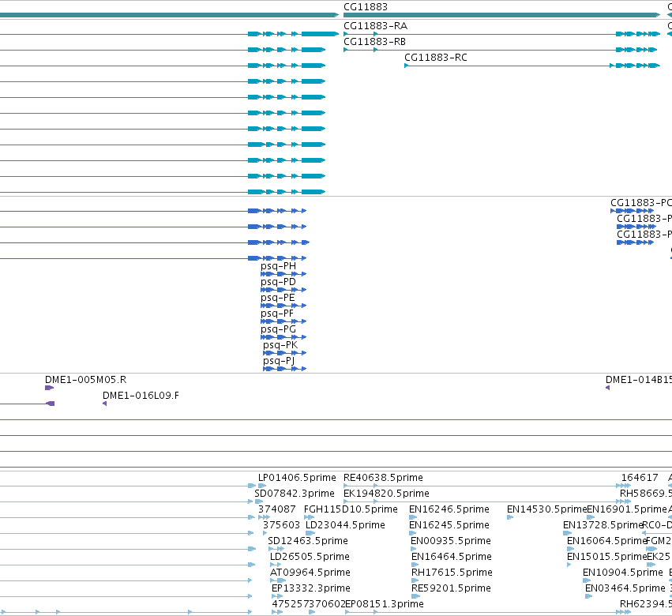Select the EN00935.5prime EST label
The width and height of the screenshot is (672, 616).
click(x=451, y=541)
